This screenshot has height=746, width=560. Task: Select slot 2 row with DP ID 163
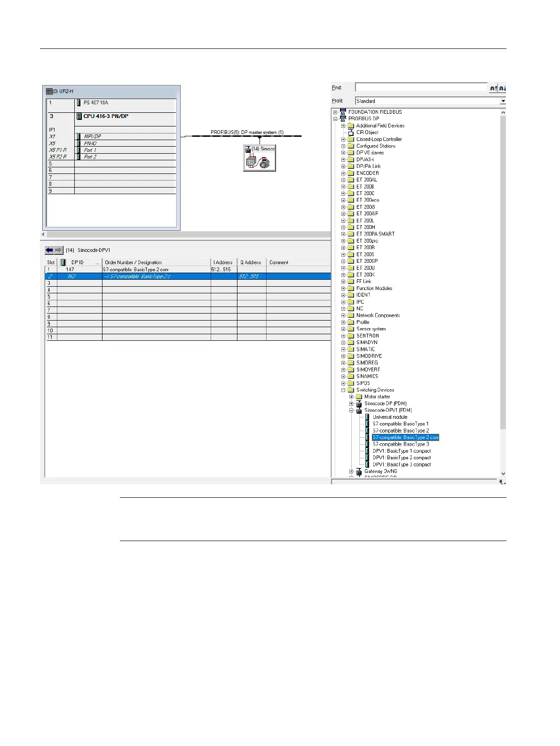tap(188, 276)
